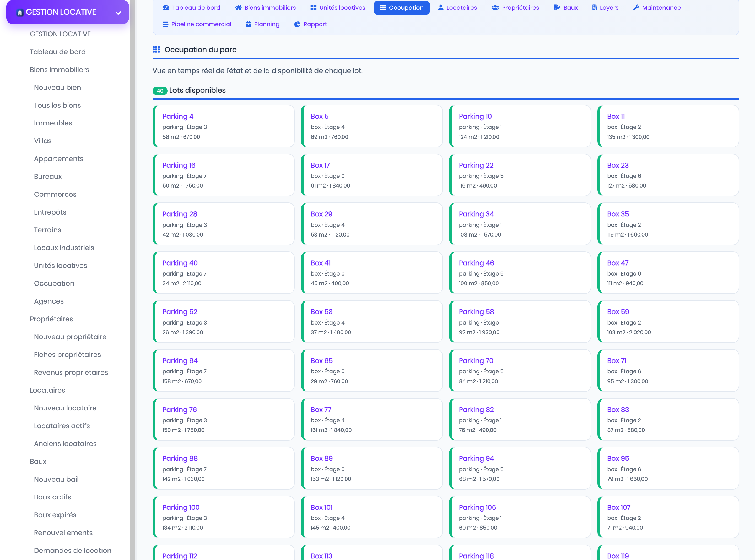Open the Planning tab

[262, 24]
